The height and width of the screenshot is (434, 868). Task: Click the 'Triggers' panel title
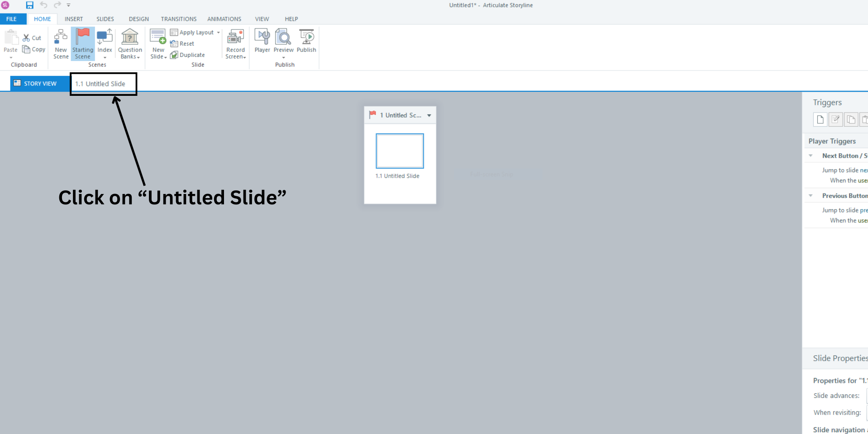pos(827,103)
